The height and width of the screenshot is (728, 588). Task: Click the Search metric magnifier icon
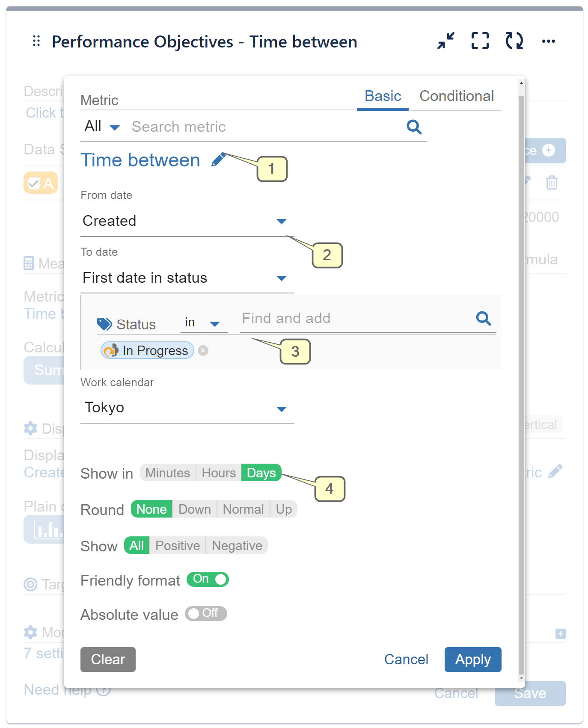tap(414, 127)
